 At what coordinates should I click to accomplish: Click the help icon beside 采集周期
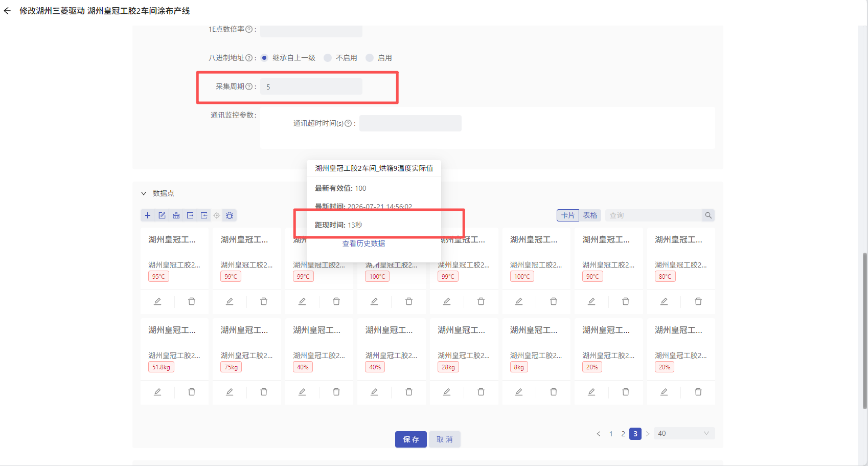[x=249, y=86]
